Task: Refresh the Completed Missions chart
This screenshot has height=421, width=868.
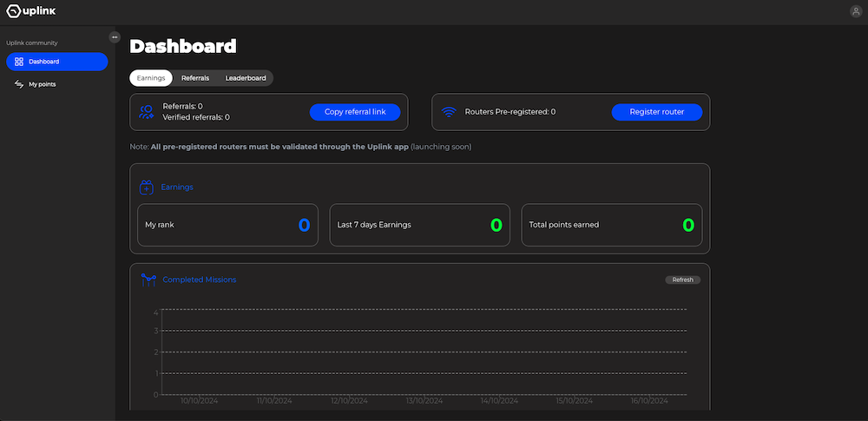Action: (682, 280)
